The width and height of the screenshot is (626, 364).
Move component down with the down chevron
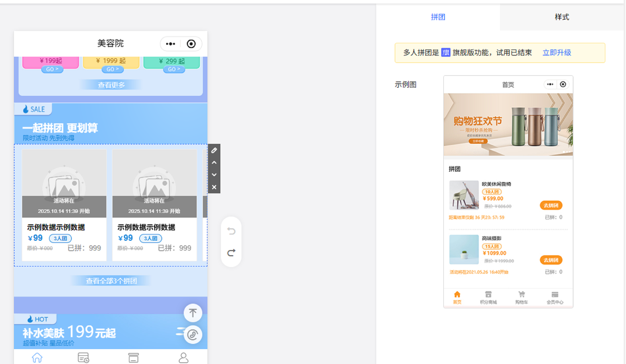click(x=214, y=175)
